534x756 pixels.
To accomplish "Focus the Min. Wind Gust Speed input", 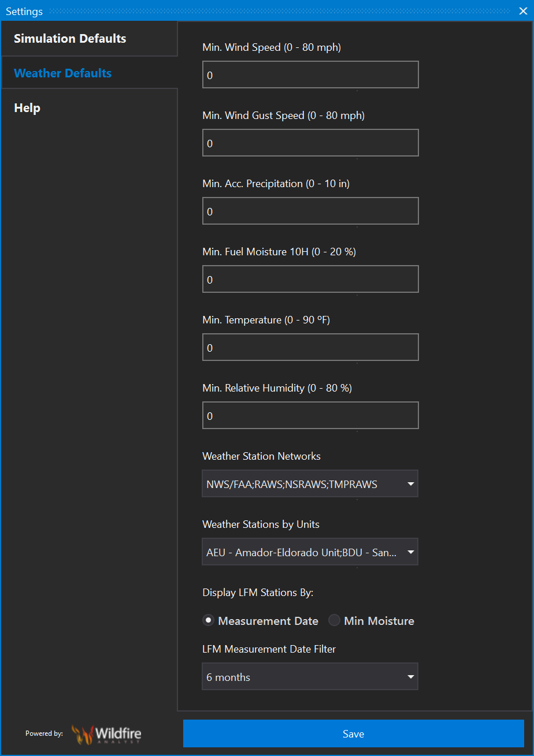I will point(310,143).
